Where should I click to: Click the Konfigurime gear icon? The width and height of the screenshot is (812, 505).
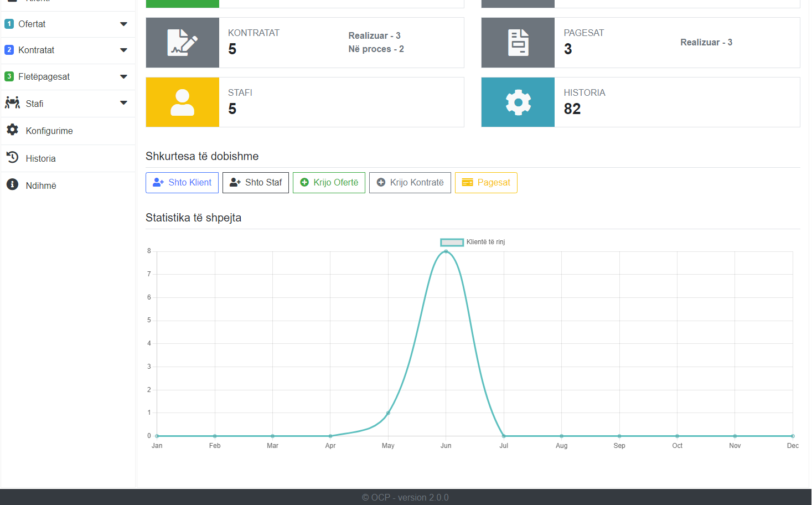[x=12, y=130]
